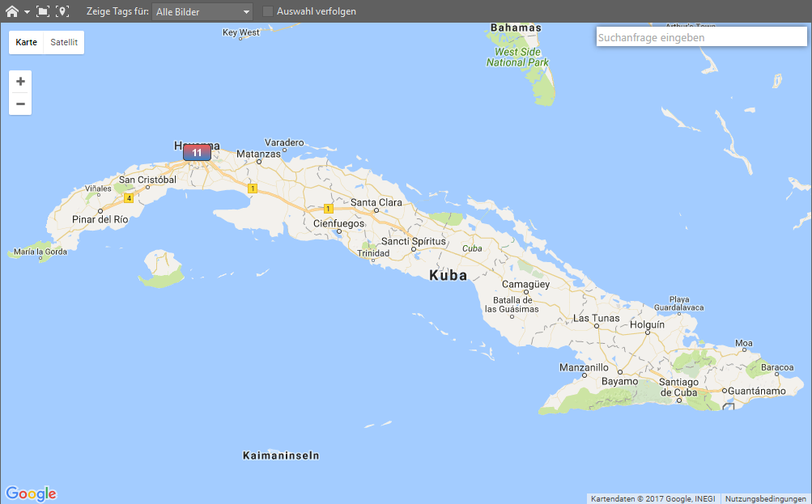Zoom out with the minus button

coord(21,104)
